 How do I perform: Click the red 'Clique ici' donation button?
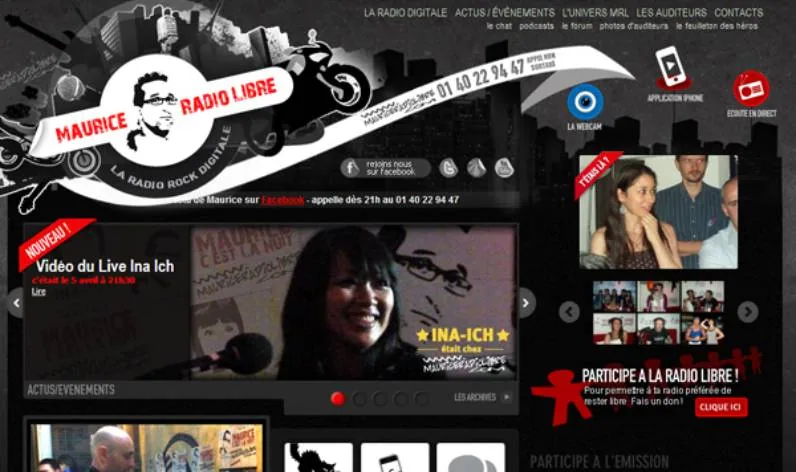coord(721,407)
